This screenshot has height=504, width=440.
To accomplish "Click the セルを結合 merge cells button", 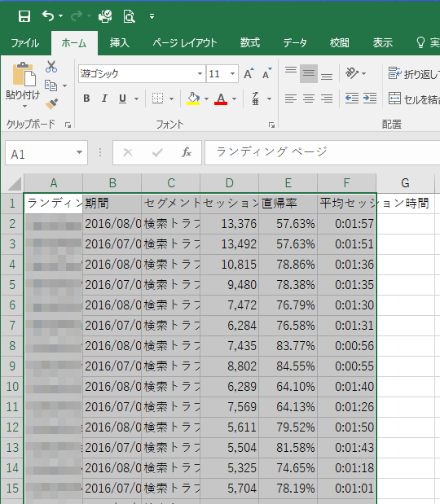I will pos(413,99).
